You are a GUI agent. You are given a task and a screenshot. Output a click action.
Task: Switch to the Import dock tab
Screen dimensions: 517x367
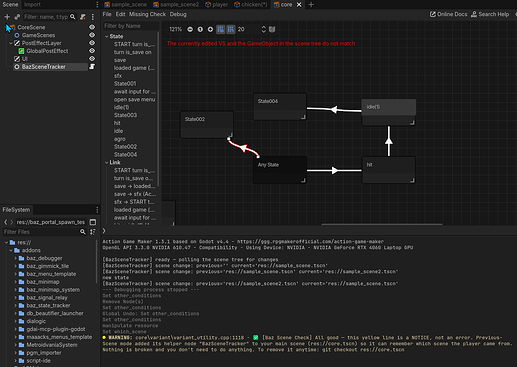(32, 5)
